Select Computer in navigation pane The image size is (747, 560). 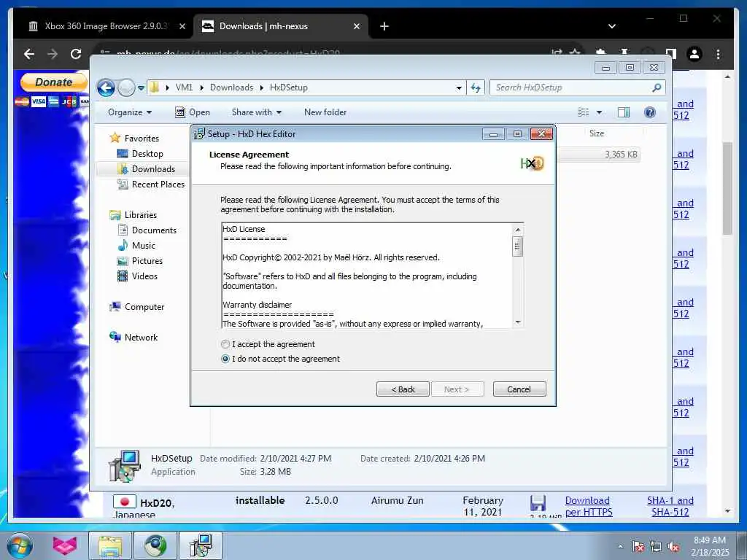(x=144, y=307)
